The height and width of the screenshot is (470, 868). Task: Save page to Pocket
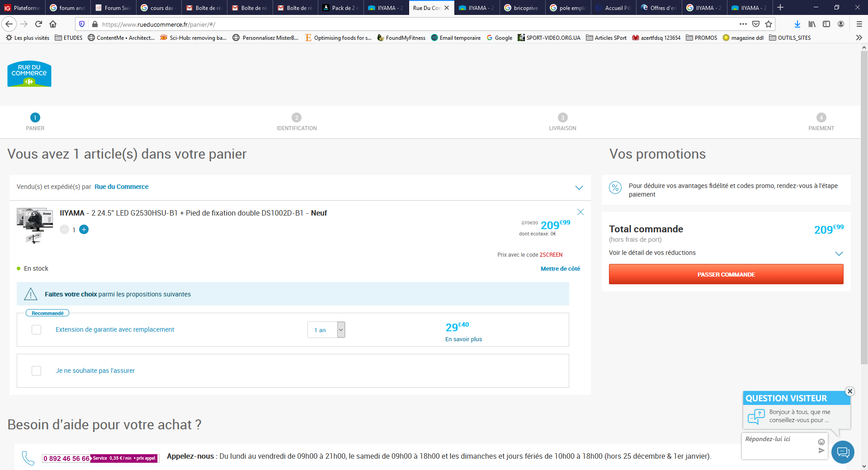[756, 24]
